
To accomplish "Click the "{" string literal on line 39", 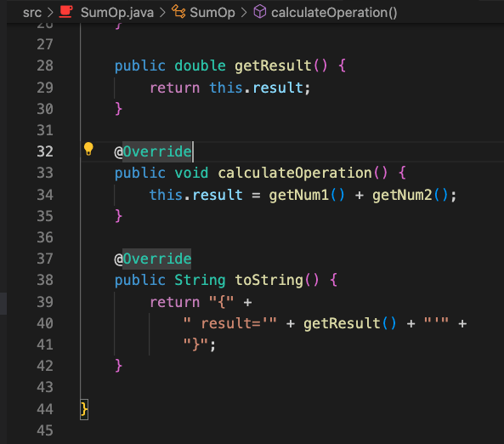I will point(222,302).
